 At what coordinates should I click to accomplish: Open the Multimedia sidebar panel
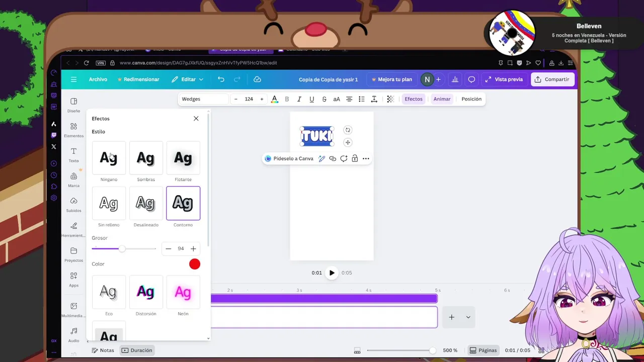click(73, 310)
